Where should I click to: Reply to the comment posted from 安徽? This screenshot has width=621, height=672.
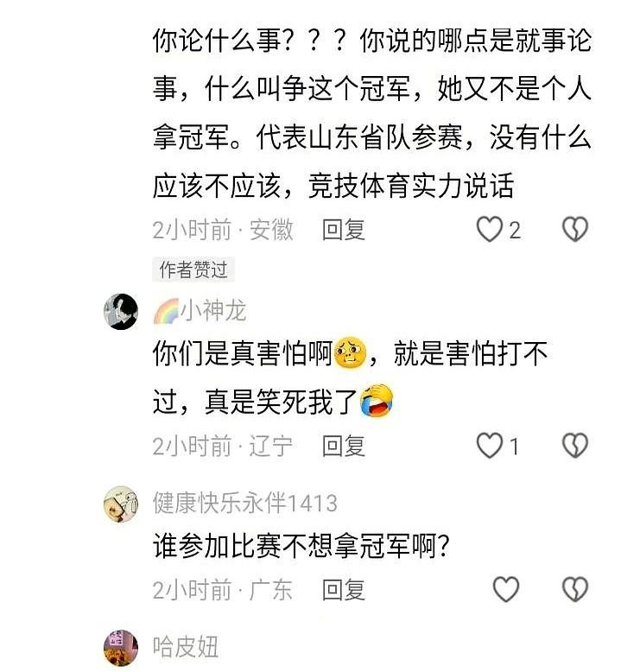click(343, 230)
